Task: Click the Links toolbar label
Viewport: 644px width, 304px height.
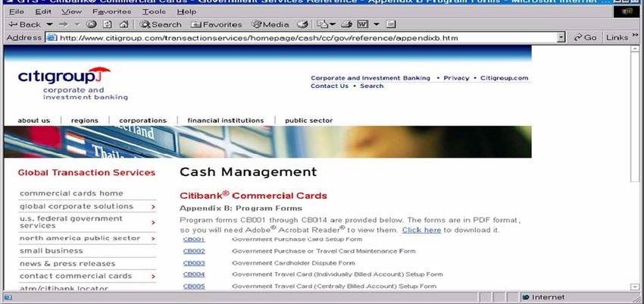Action: pos(617,38)
